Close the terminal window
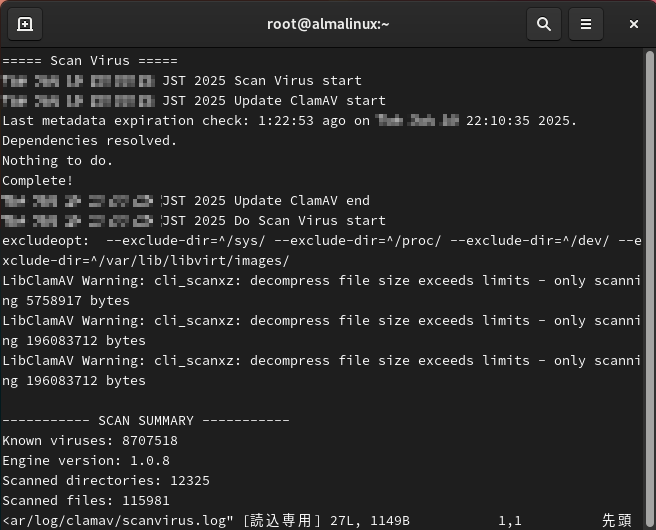The height and width of the screenshot is (530, 656). coord(634,24)
